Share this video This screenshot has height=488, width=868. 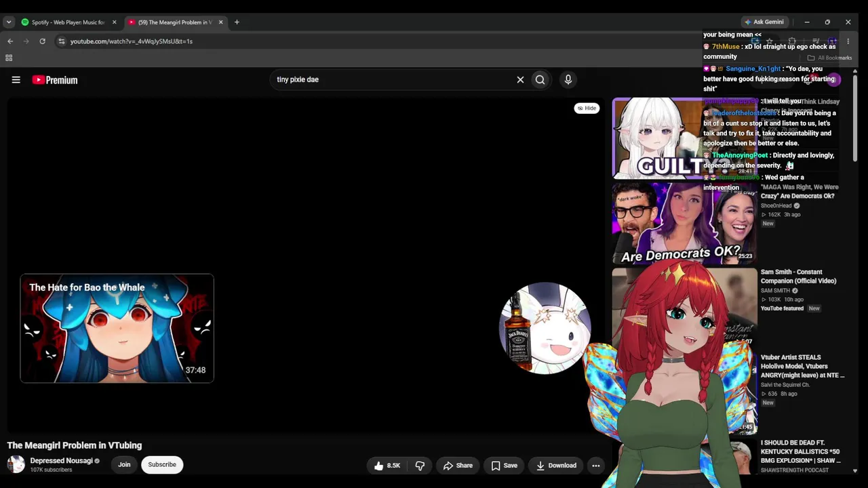(x=458, y=466)
